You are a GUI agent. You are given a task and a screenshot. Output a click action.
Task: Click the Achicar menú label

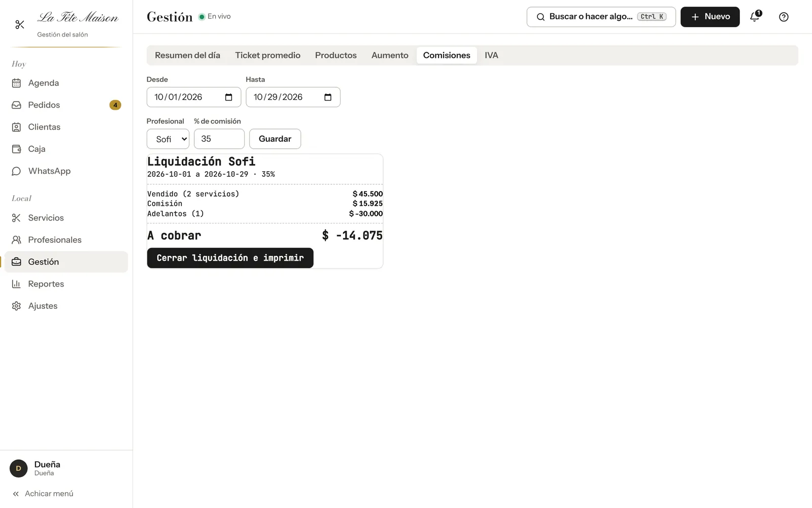pos(49,494)
